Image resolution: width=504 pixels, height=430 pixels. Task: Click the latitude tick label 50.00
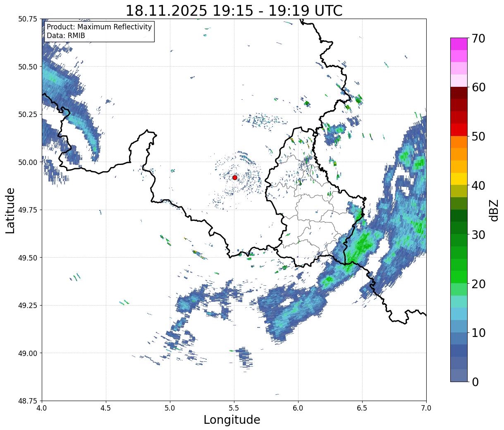tap(28, 162)
